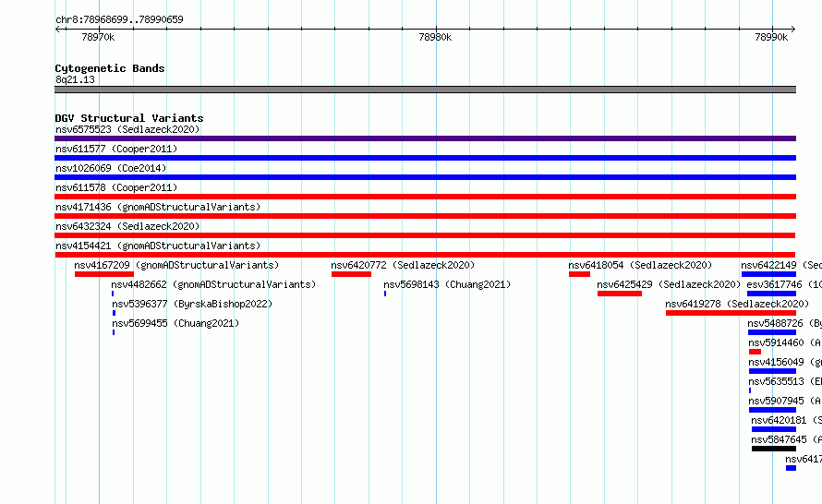Click the small blue nsv5396377 marker
822x504 pixels.
click(x=114, y=313)
